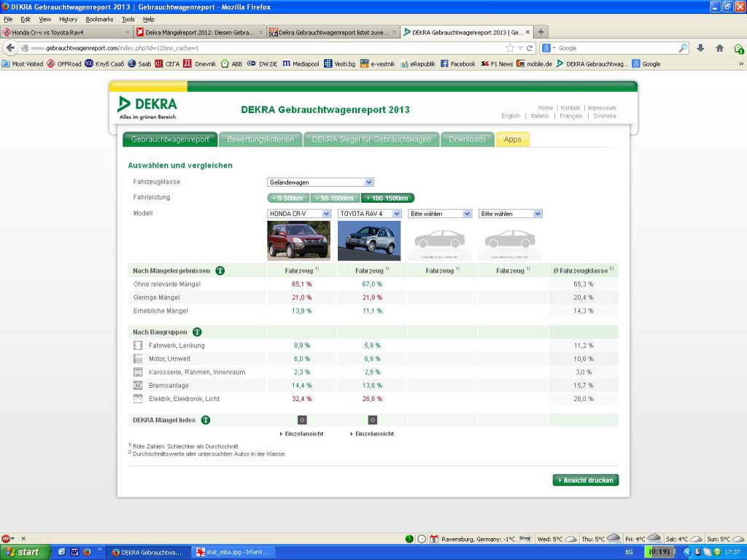This screenshot has height=560, width=747.
Task: Go to the Firefox home icon
Action: click(719, 48)
